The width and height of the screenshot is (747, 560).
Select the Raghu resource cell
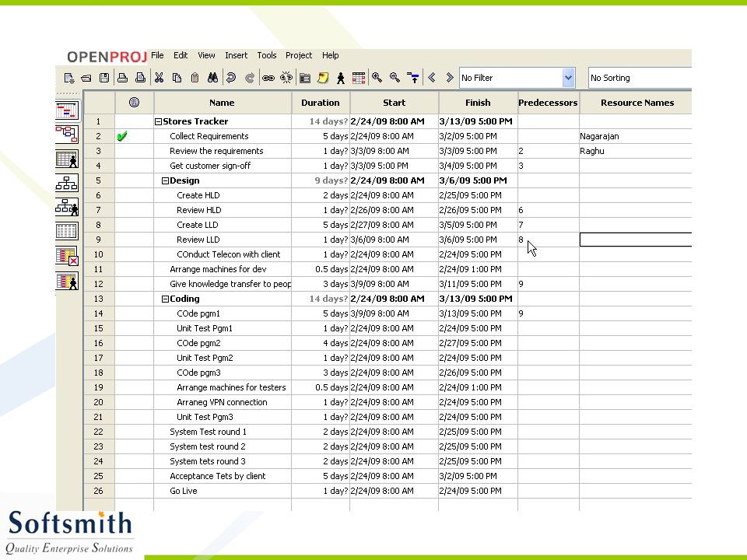636,151
